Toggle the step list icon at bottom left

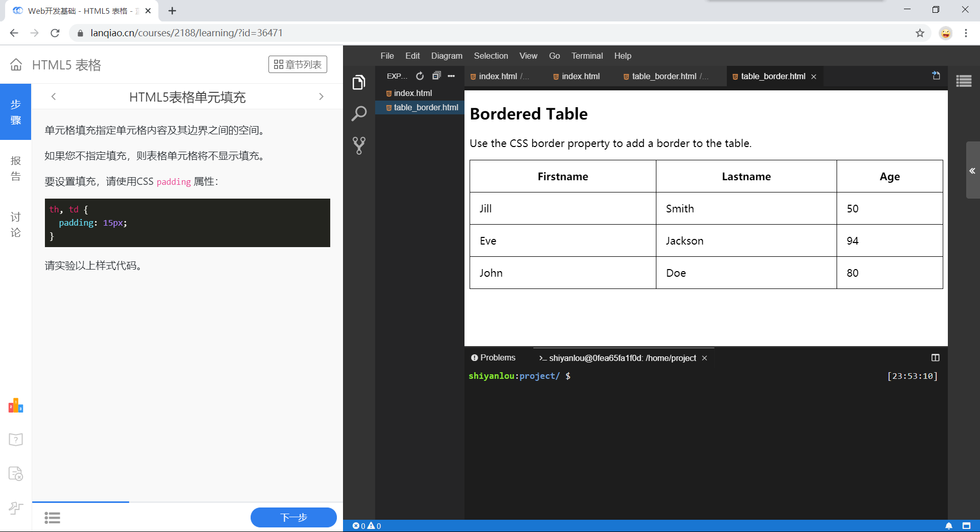pyautogui.click(x=52, y=518)
